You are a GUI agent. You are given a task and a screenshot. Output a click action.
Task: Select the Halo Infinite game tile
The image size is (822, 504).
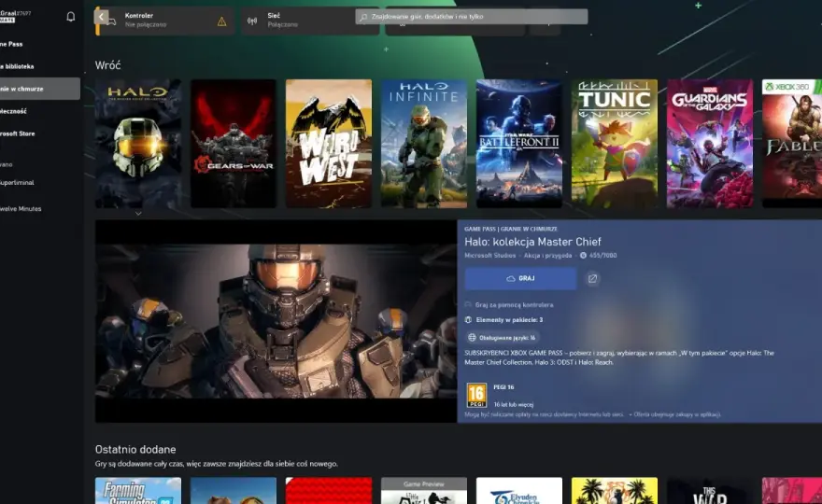coord(423,144)
